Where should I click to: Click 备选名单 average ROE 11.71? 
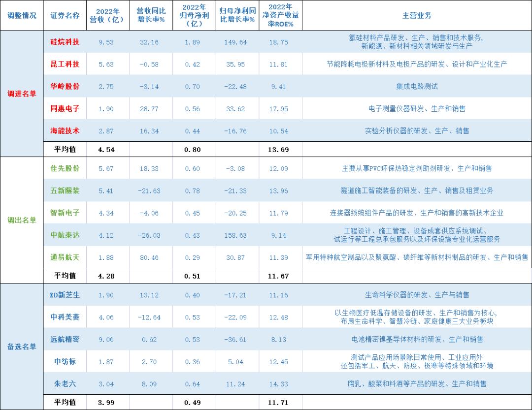[x=278, y=403]
